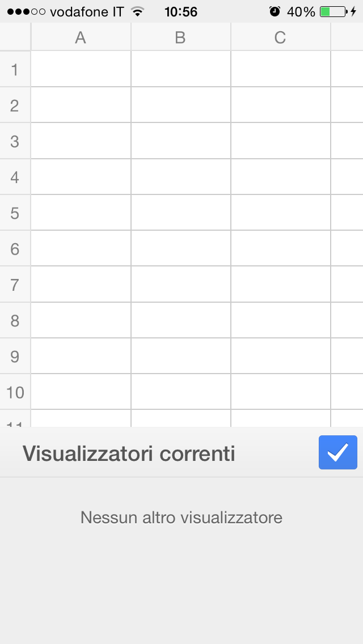Select column C header
This screenshot has height=644, width=363.
click(280, 37)
